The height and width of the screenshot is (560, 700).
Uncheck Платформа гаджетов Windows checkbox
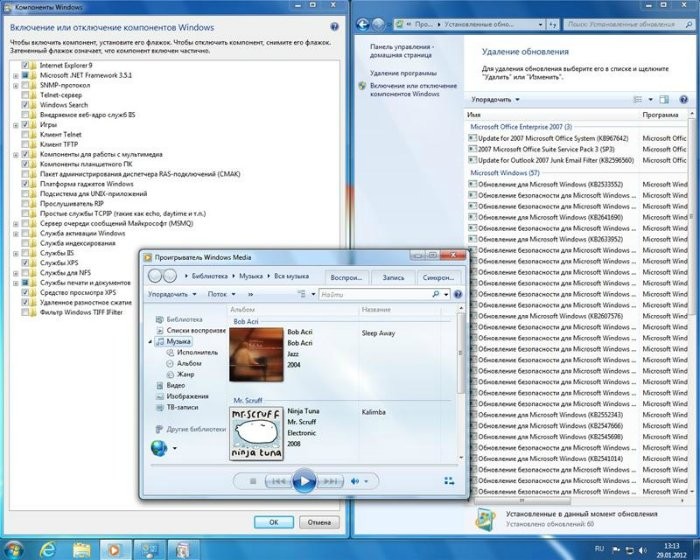point(25,184)
